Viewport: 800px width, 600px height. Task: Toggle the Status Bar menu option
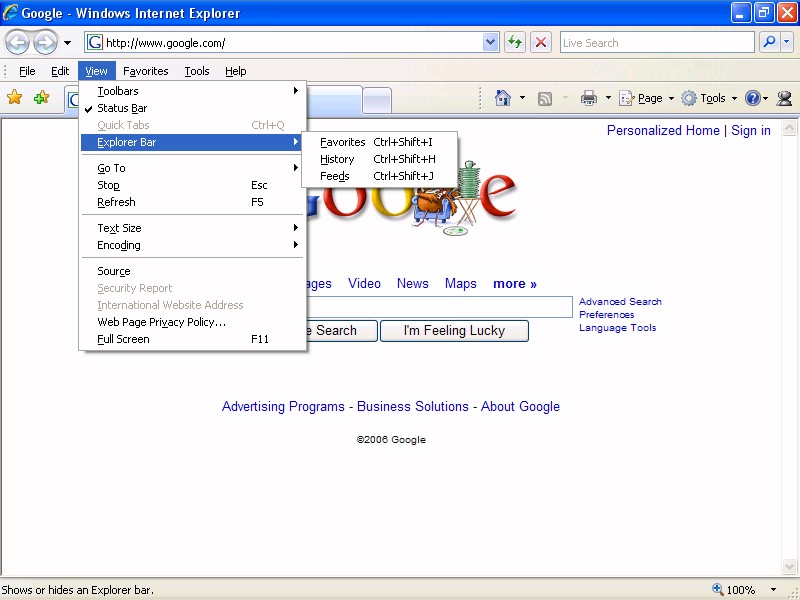tap(122, 108)
